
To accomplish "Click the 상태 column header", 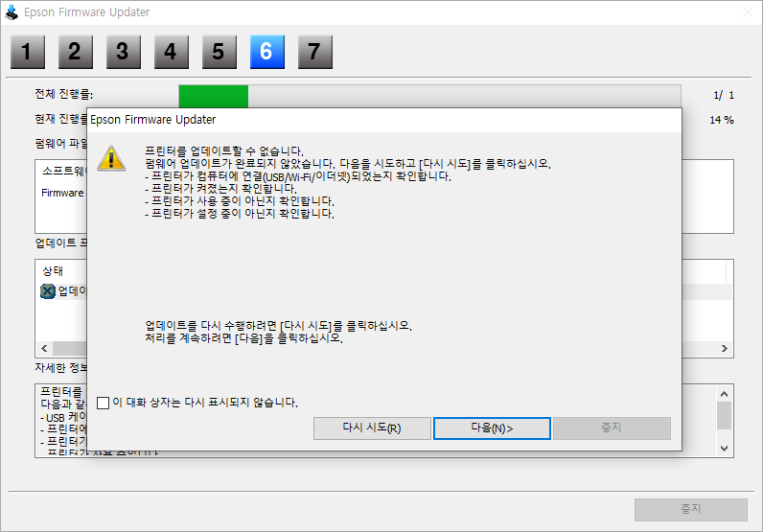I will (x=53, y=271).
